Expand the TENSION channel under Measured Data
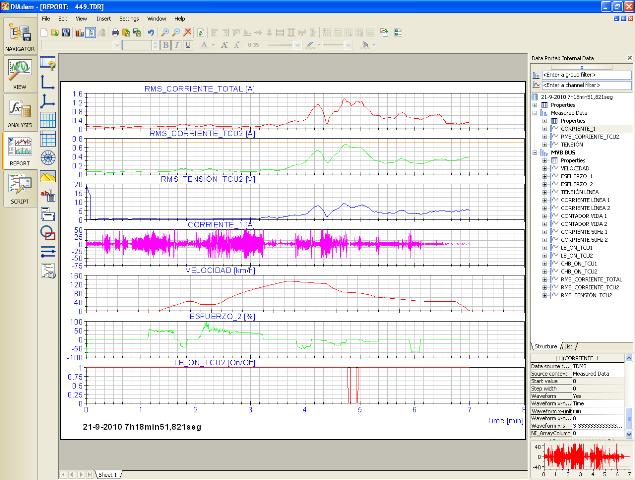This screenshot has height=480, width=635. point(545,145)
